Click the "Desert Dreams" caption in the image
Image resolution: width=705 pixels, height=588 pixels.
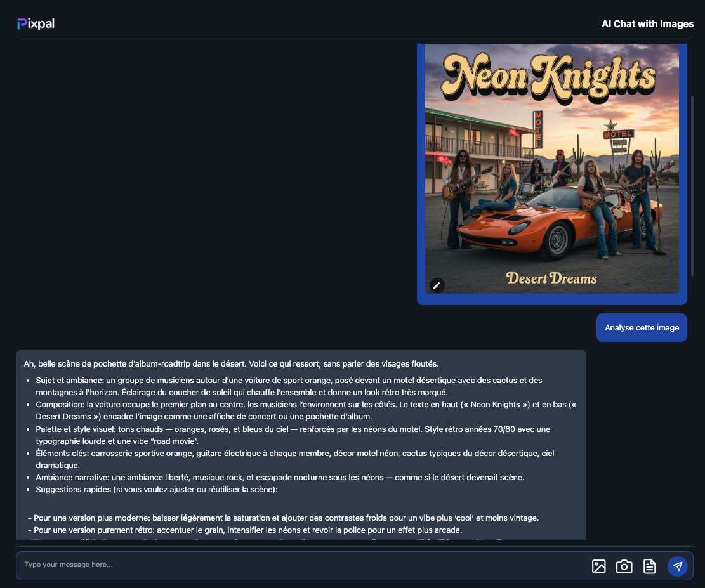click(551, 278)
